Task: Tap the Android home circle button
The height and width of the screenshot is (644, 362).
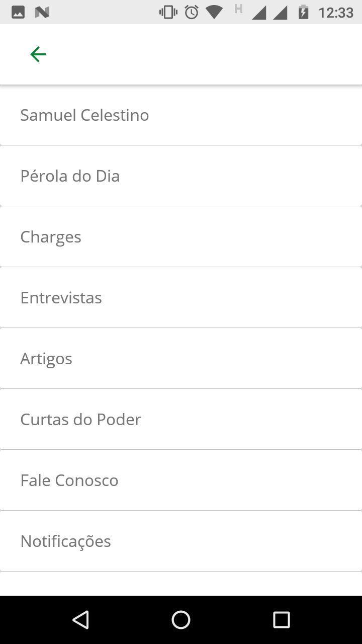Action: 181,620
